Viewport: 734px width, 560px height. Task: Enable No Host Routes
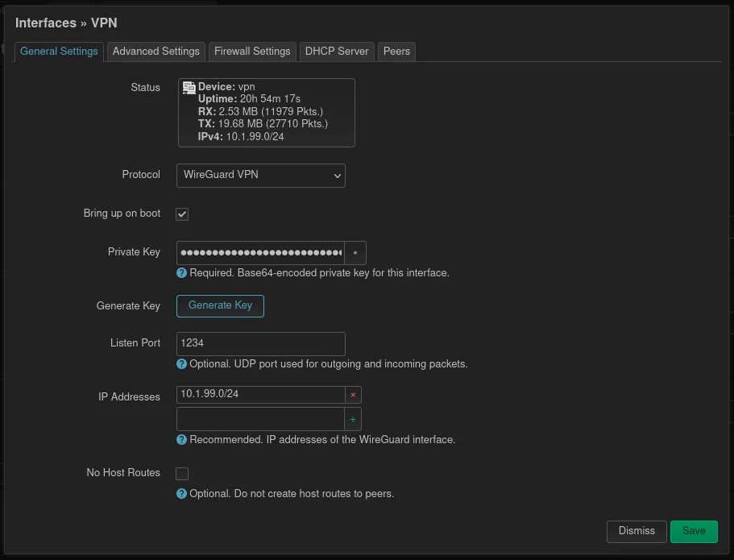pyautogui.click(x=181, y=473)
